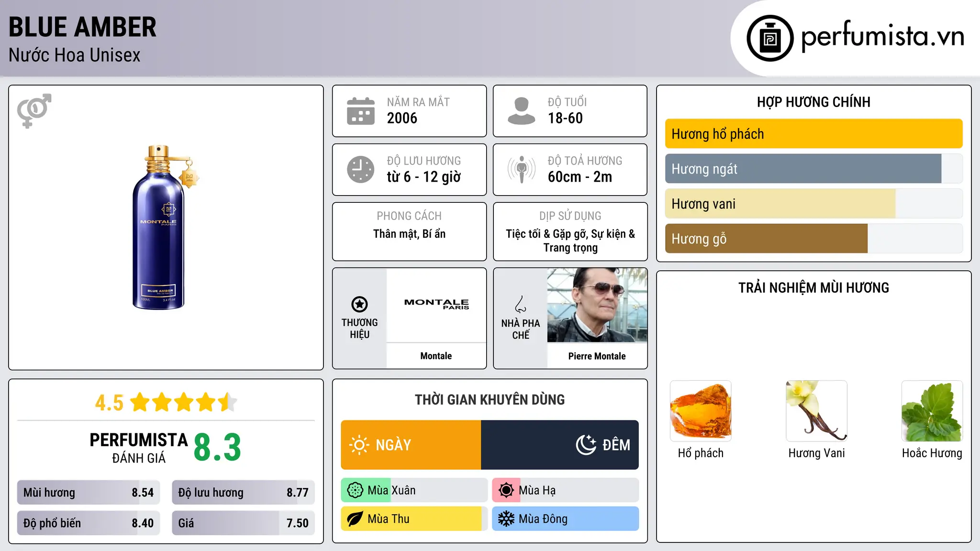
Task: Click the star badge icon above Thương hiệu
Action: tap(359, 304)
